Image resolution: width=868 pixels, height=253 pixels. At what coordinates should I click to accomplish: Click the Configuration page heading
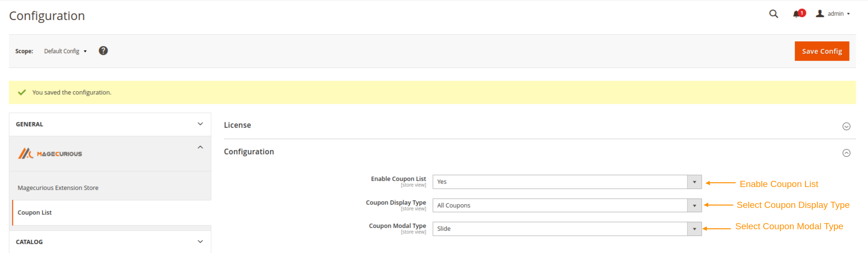tap(47, 16)
